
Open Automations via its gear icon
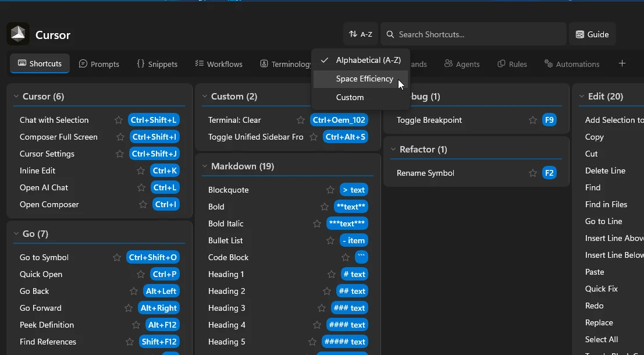547,64
